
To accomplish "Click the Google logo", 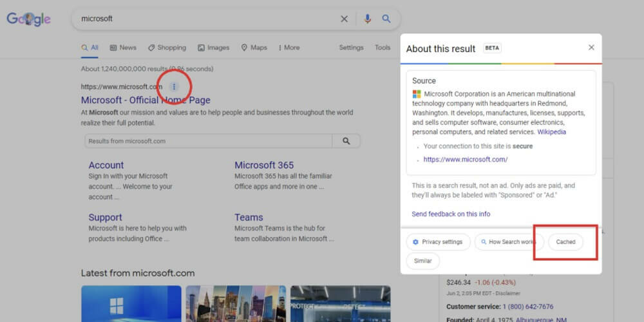I will pos(28,19).
